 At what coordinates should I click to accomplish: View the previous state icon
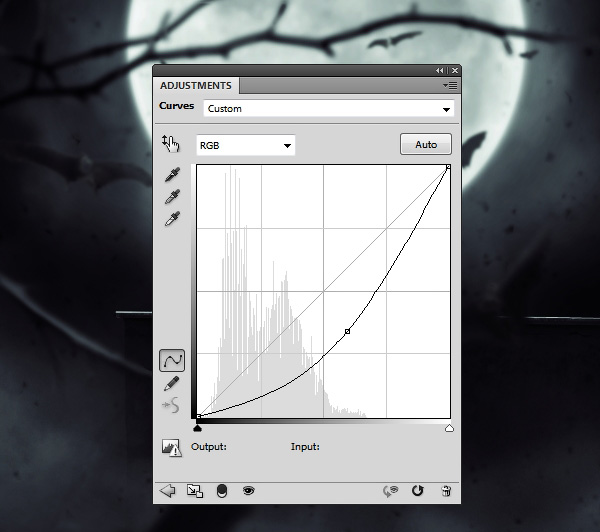(390, 491)
